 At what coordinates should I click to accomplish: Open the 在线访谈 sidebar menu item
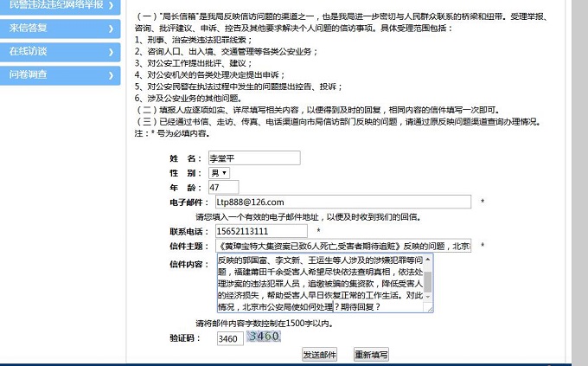tap(52, 52)
